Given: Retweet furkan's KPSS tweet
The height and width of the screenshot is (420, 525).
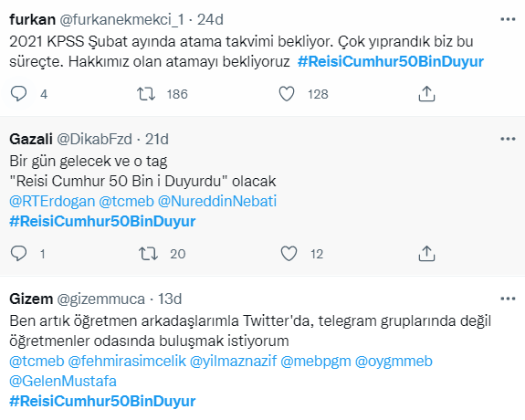Looking at the screenshot, I should 146,94.
